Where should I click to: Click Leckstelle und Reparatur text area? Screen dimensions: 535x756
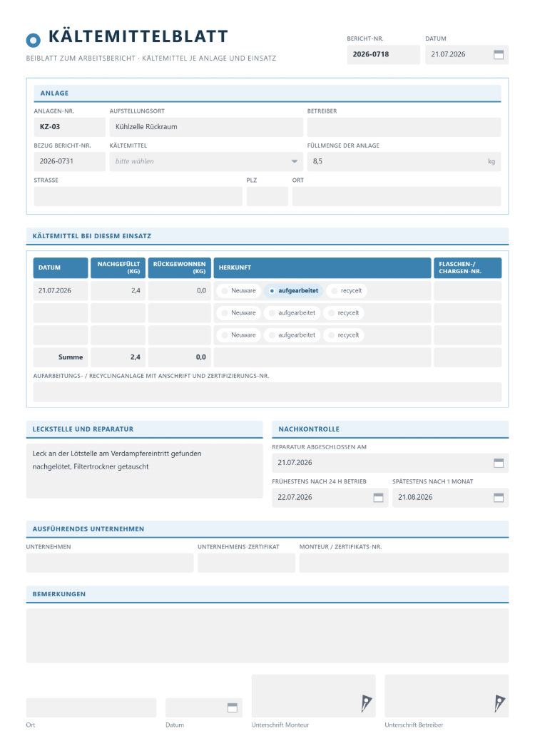pyautogui.click(x=144, y=471)
